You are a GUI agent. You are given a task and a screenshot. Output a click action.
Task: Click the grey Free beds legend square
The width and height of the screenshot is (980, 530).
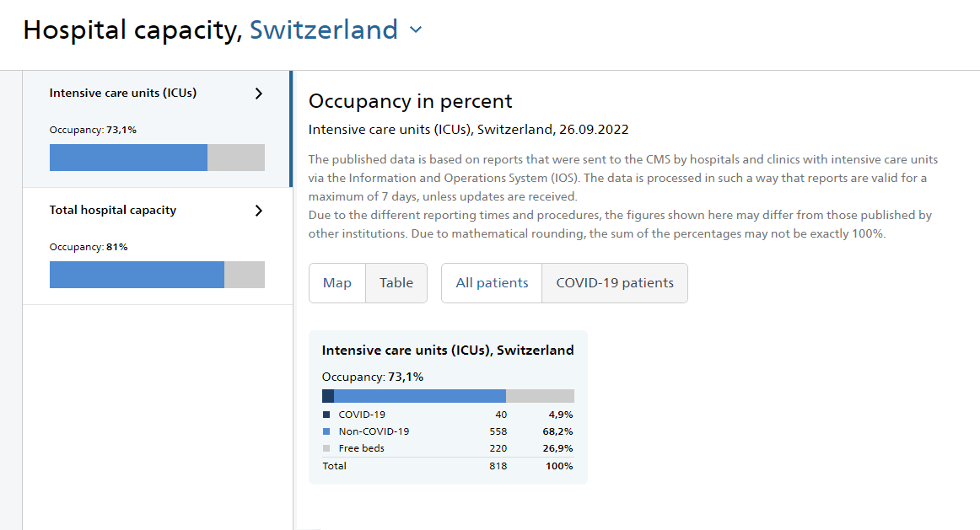click(x=326, y=448)
